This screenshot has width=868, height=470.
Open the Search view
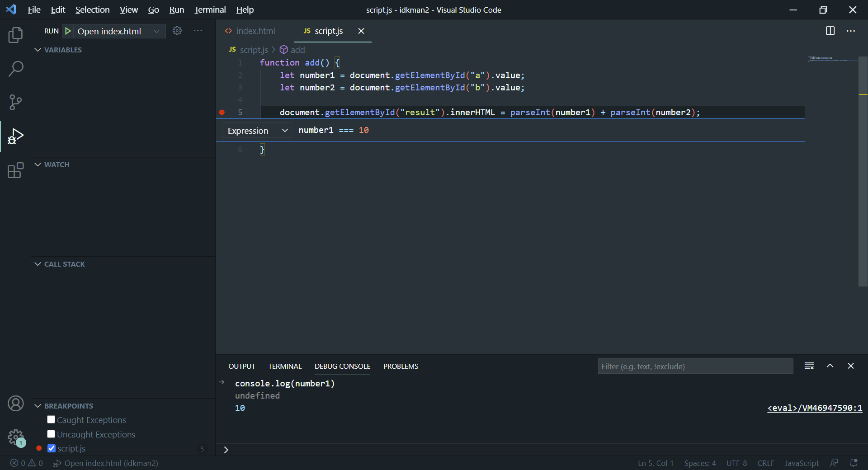[16, 69]
